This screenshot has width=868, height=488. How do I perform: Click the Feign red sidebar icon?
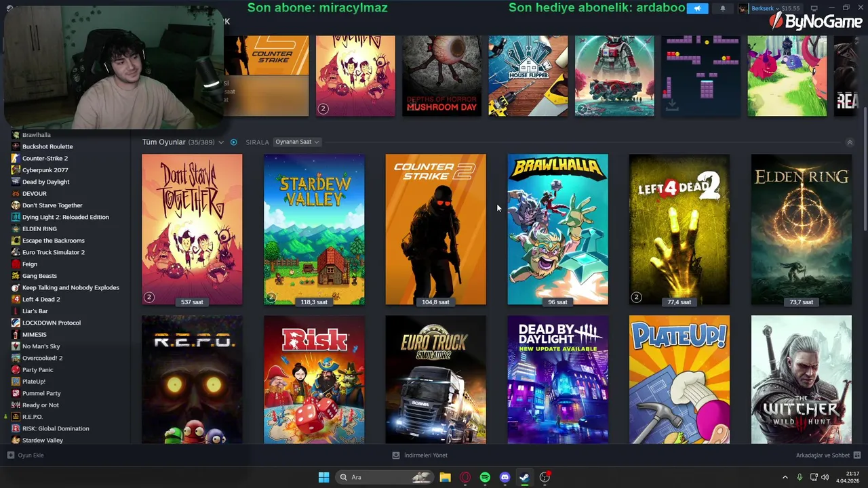(16, 264)
